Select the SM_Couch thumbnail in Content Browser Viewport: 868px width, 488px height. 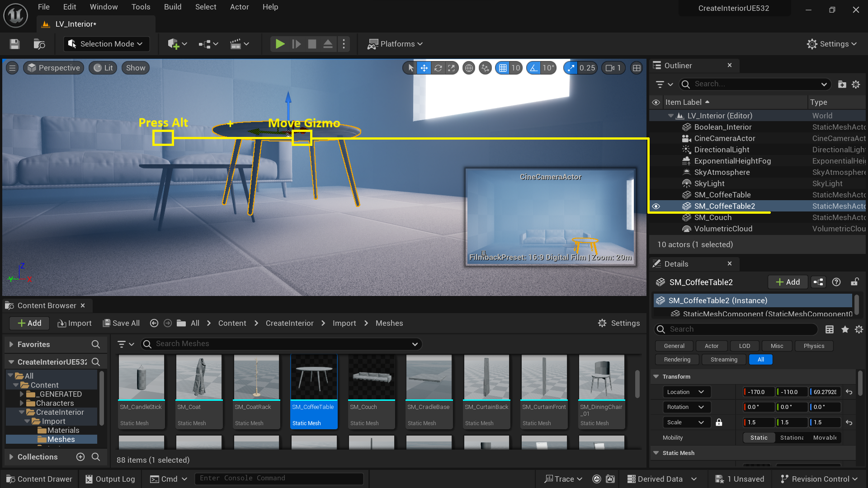[x=371, y=377]
